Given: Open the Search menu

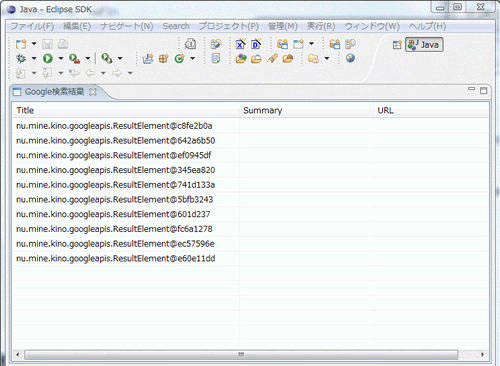Looking at the screenshot, I should click(x=176, y=26).
